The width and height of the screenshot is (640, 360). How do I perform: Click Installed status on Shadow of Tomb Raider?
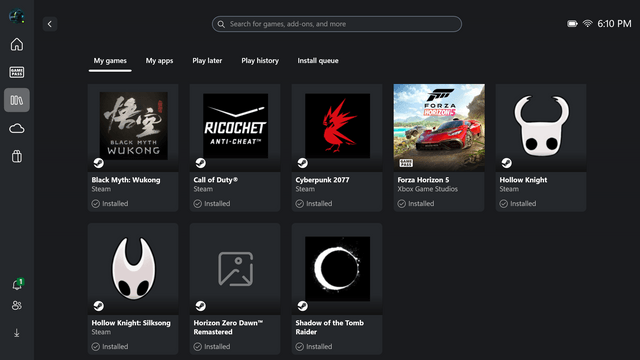tap(314, 347)
